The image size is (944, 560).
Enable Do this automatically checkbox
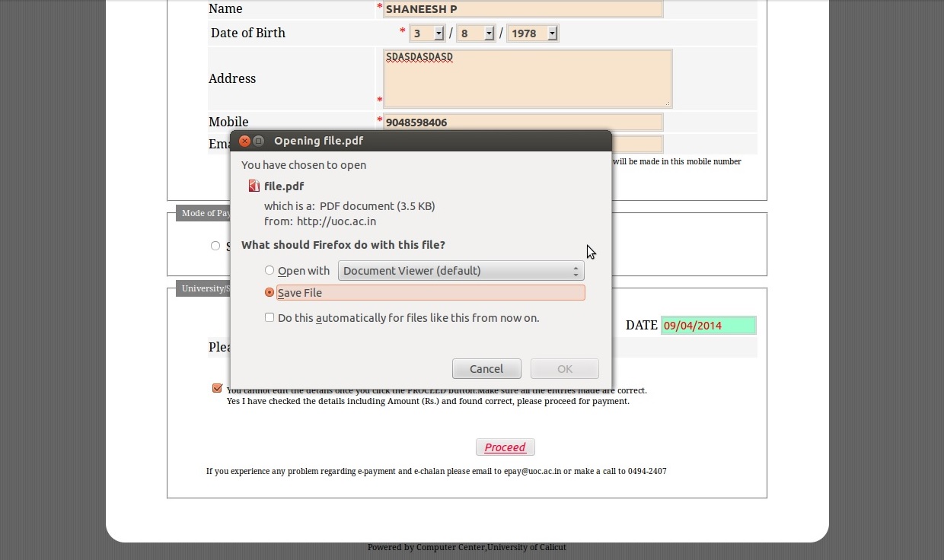[269, 317]
